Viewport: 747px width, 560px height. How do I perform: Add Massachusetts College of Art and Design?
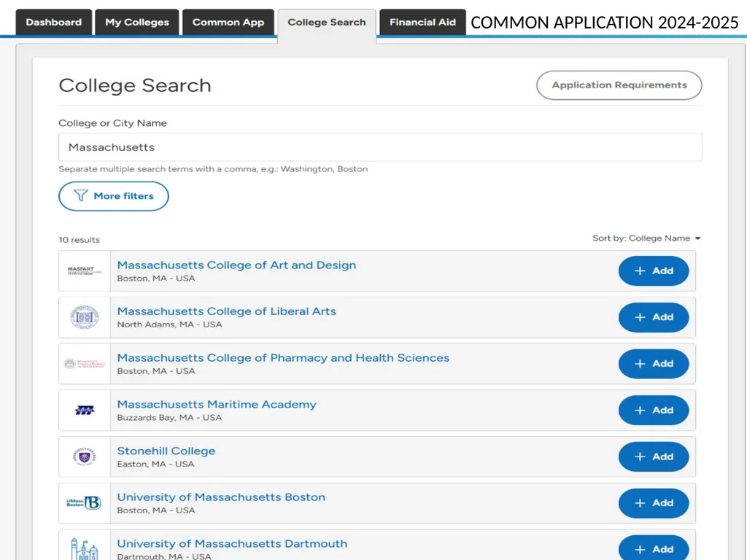(654, 271)
